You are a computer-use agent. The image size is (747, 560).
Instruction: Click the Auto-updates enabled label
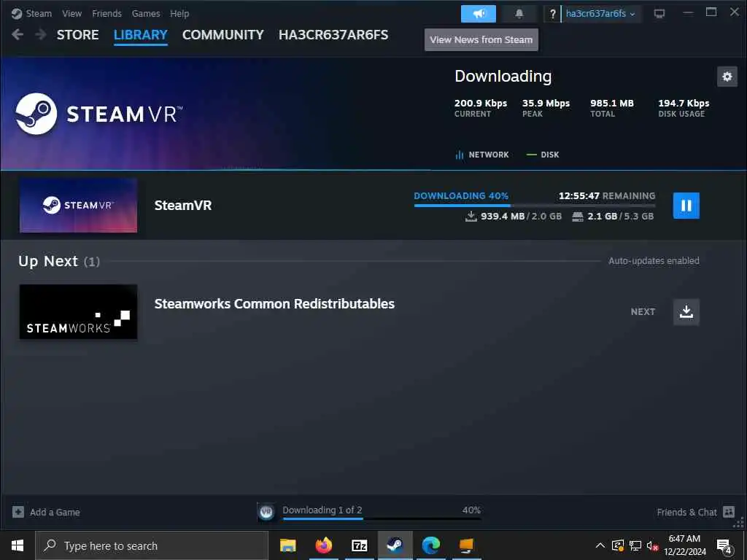(654, 260)
